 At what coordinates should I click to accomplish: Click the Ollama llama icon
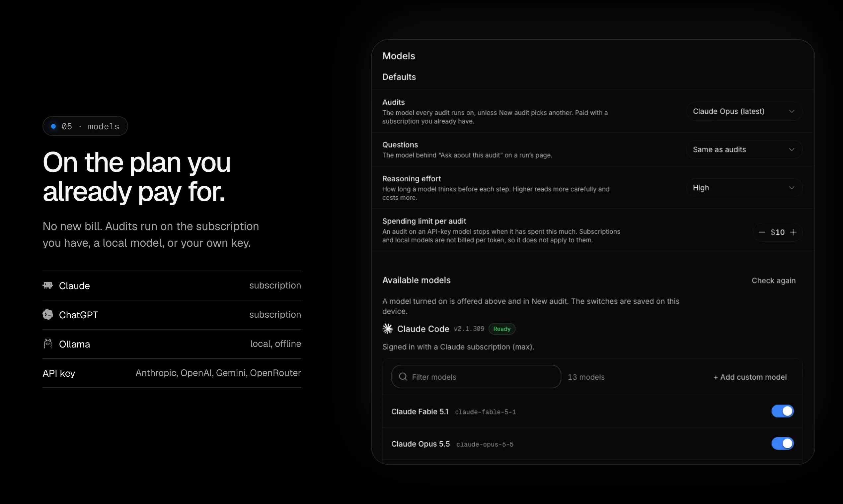click(48, 344)
